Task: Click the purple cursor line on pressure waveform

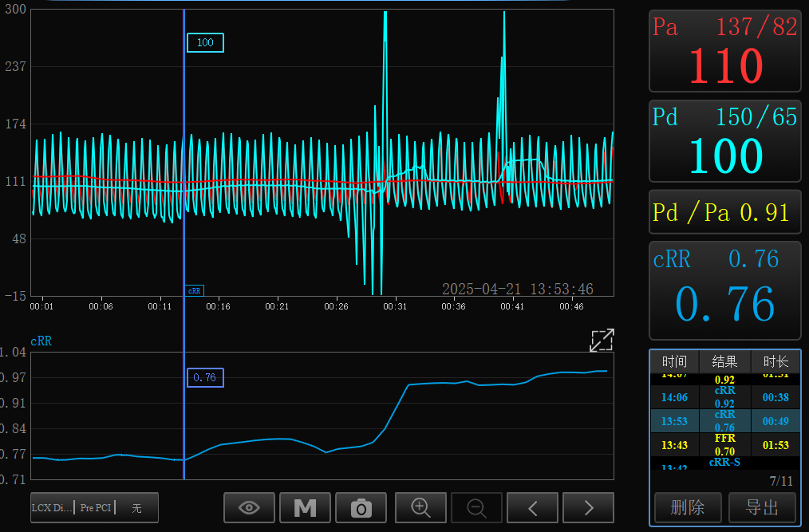Action: click(184, 152)
